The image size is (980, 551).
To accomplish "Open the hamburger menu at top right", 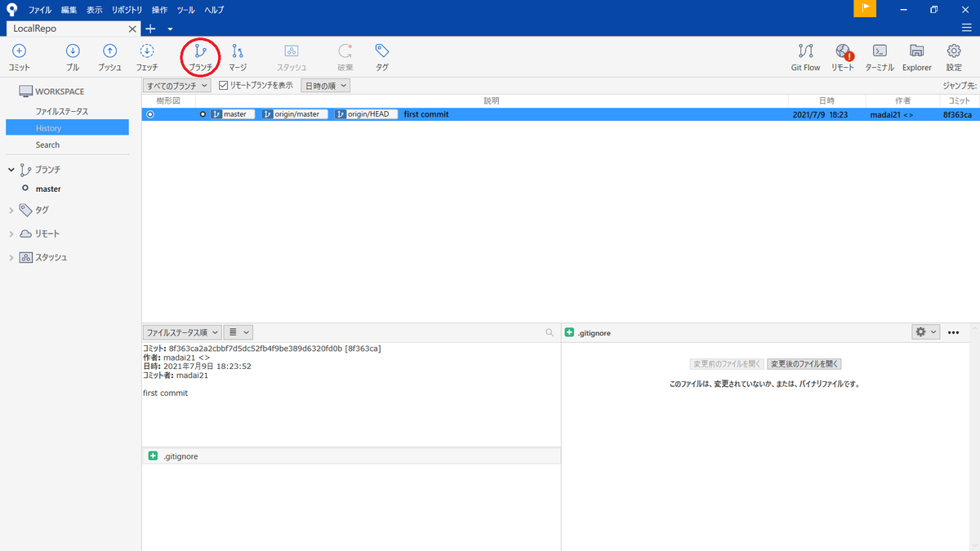I will tap(966, 28).
